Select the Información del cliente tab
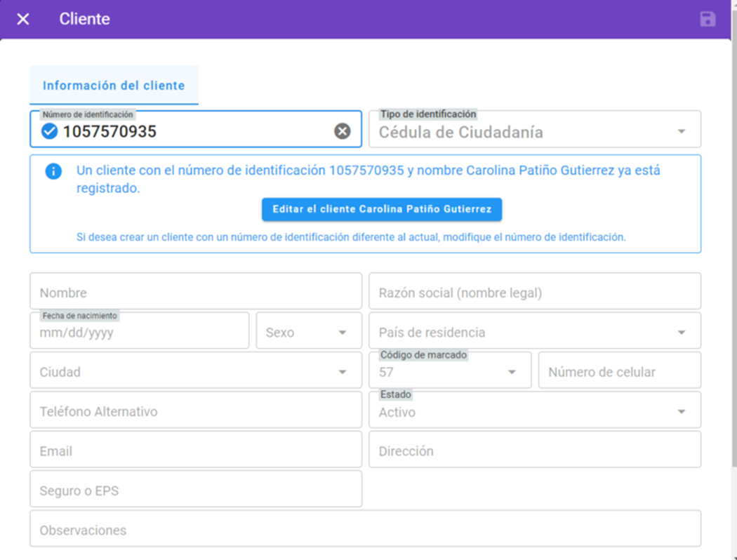Screen dimensions: 737x560 114,86
